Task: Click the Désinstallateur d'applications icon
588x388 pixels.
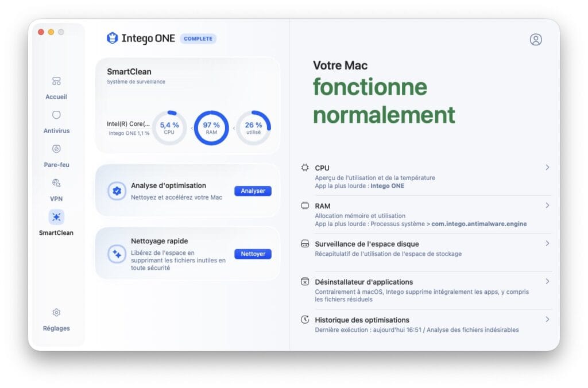Action: 305,282
